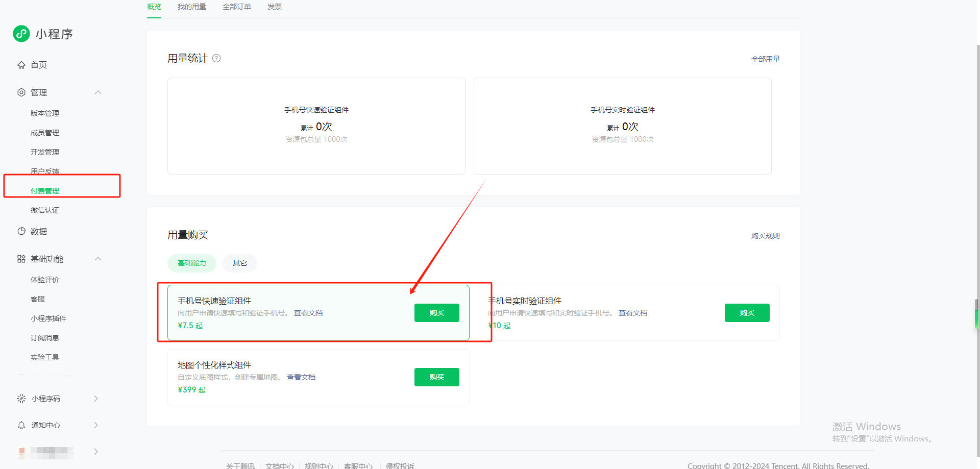Select the 基础能力 category pill
This screenshot has height=469, width=980.
[192, 263]
